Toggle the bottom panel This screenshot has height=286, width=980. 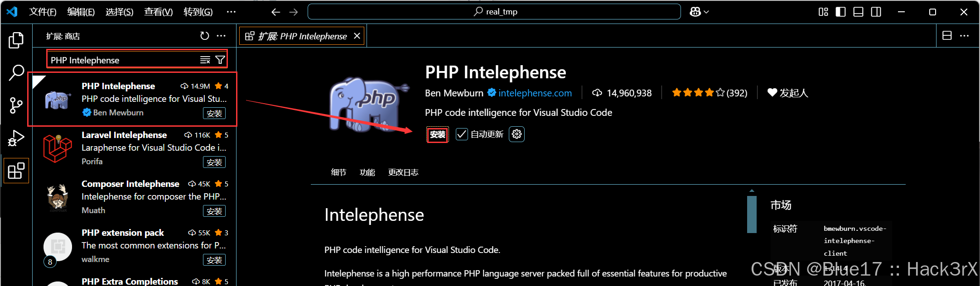[858, 12]
